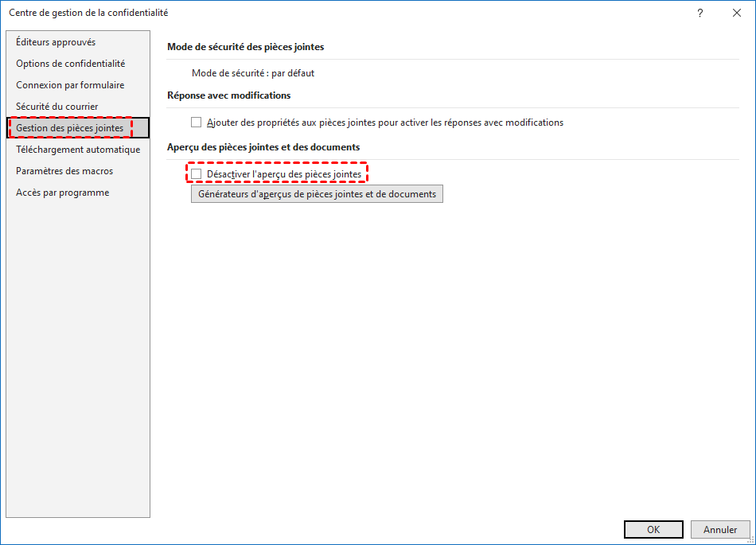Open Sécurité du courrier settings
Viewport: 756px width, 545px height.
click(x=78, y=107)
